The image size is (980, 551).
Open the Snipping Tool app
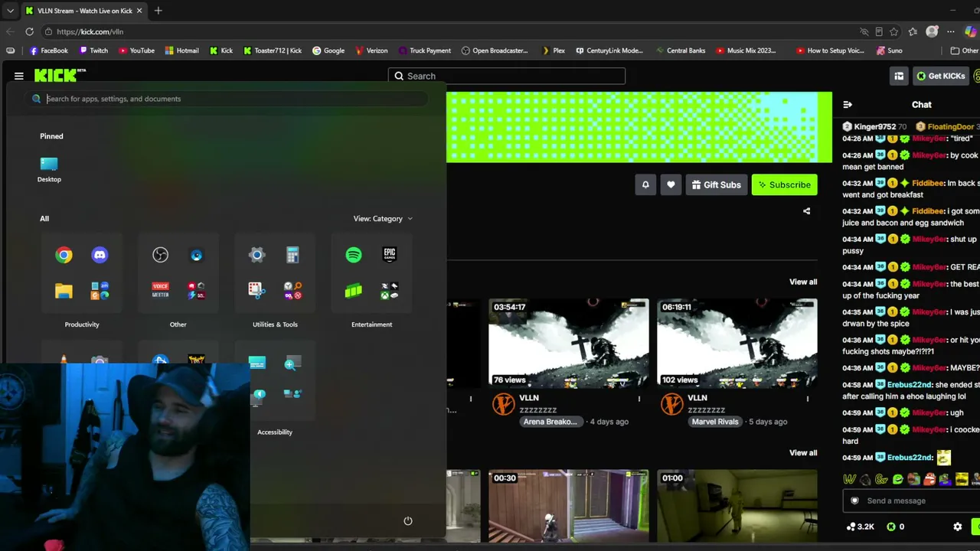coord(256,291)
